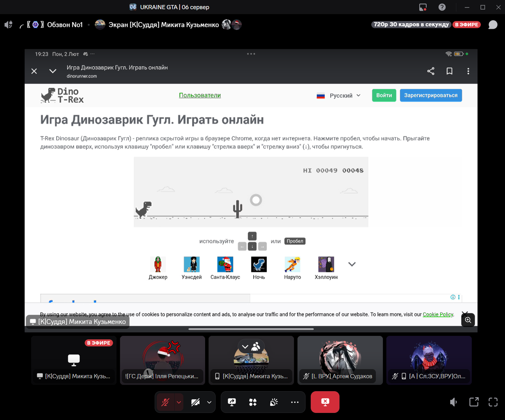Click the share your screen icon
This screenshot has height=420, width=505.
(x=232, y=402)
